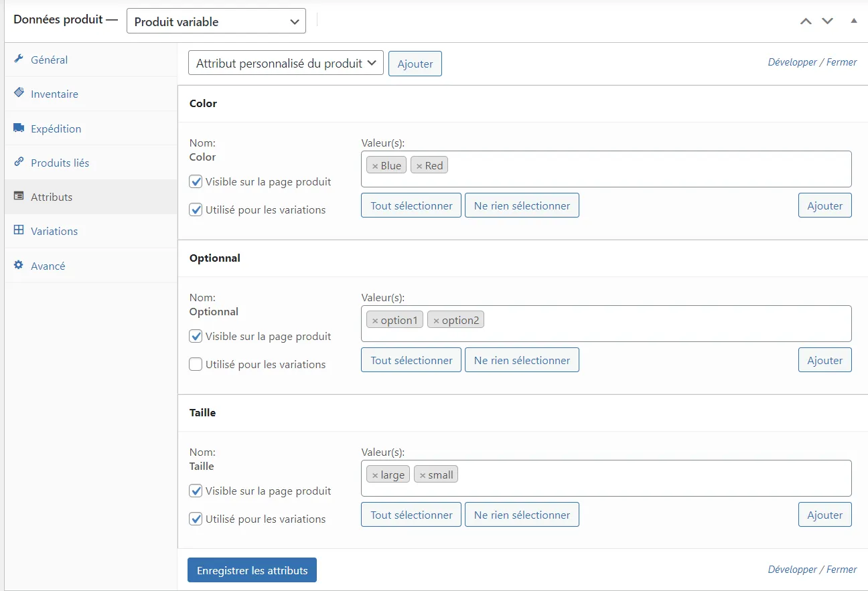Click the Avancé gear icon
This screenshot has width=868, height=591.
click(19, 265)
